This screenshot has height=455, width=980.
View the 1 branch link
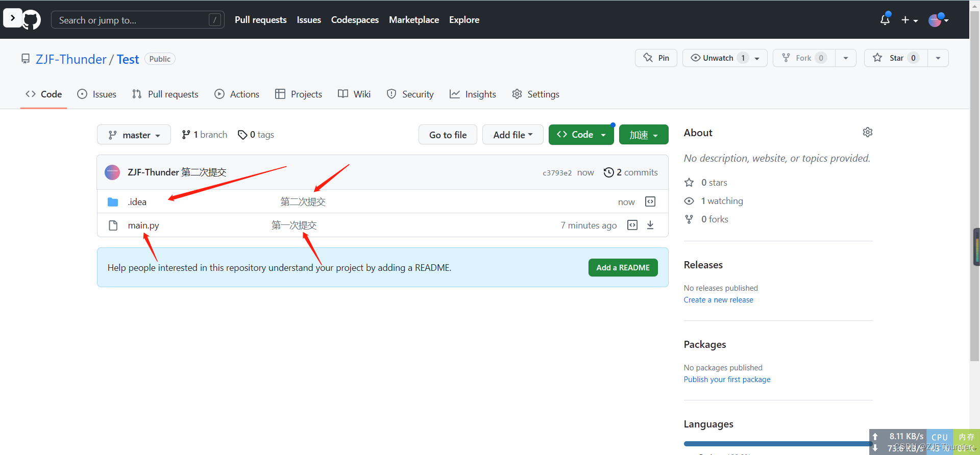[x=204, y=135]
